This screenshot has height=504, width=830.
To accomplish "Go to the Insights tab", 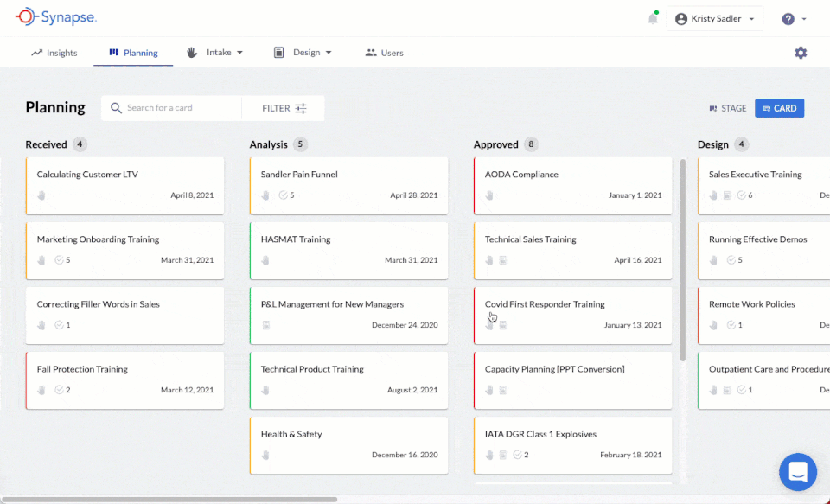I will tap(54, 53).
